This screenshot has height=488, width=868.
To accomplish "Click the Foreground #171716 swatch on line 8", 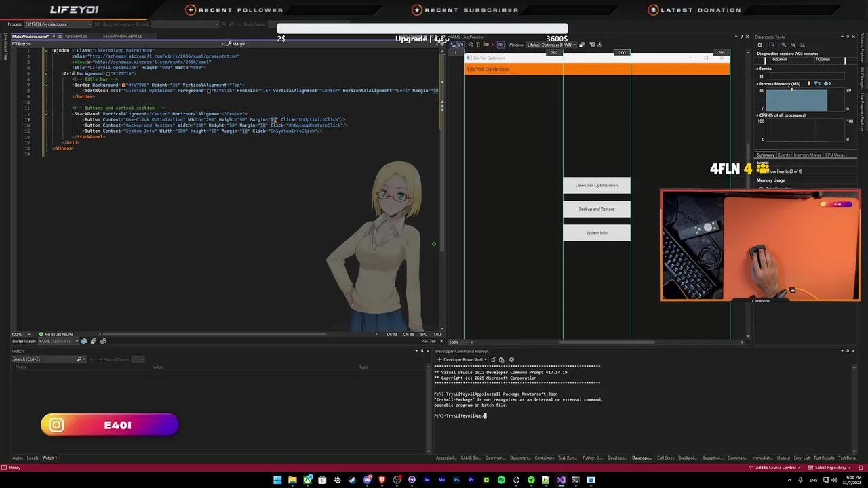I will pyautogui.click(x=209, y=91).
